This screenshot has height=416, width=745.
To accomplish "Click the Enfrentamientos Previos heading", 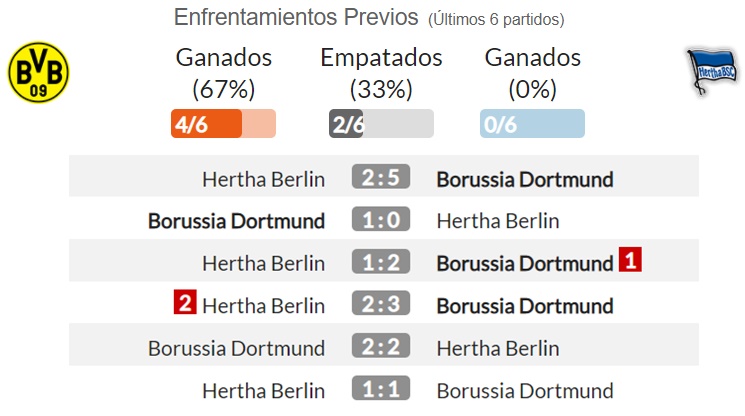I will [296, 17].
